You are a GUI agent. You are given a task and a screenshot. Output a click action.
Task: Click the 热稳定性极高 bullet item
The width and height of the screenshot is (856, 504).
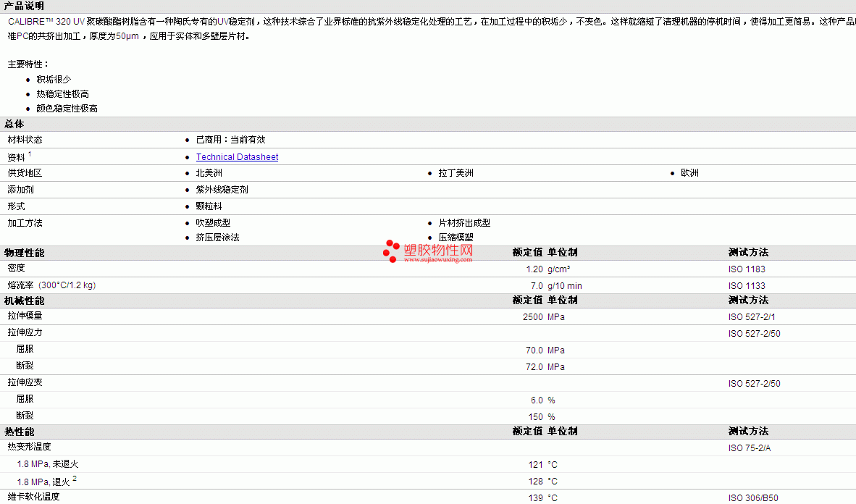[x=62, y=94]
